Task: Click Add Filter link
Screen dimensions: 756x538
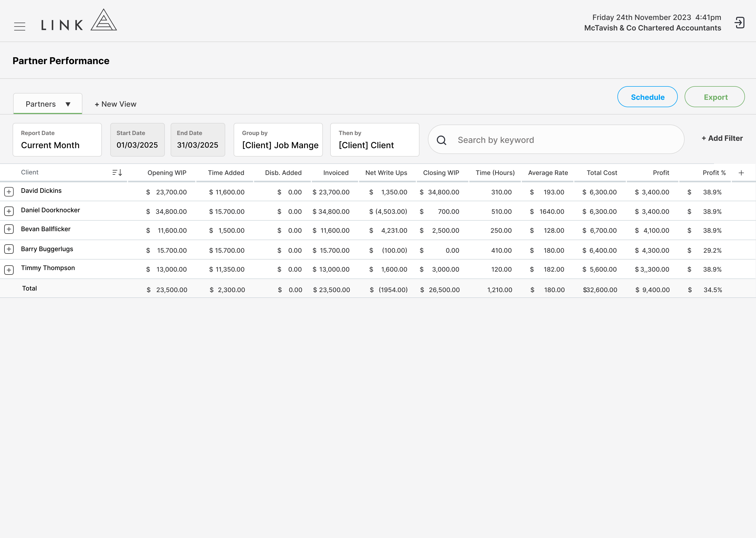Action: (722, 138)
